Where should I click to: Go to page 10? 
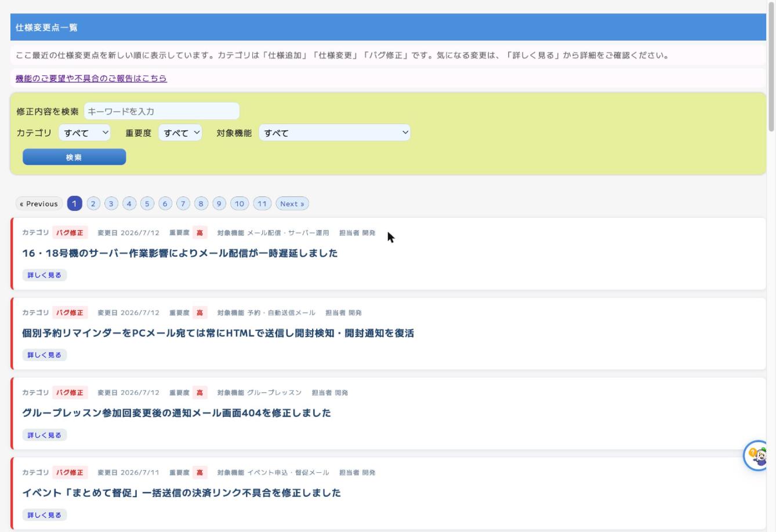point(240,203)
